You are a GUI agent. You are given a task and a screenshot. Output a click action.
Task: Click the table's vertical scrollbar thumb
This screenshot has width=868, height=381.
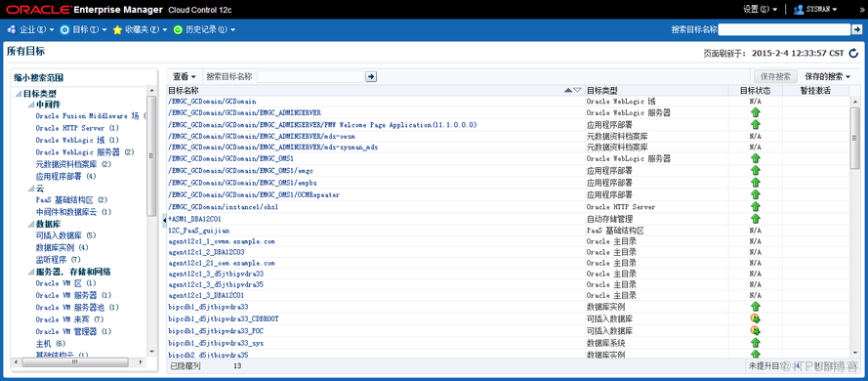(x=854, y=138)
